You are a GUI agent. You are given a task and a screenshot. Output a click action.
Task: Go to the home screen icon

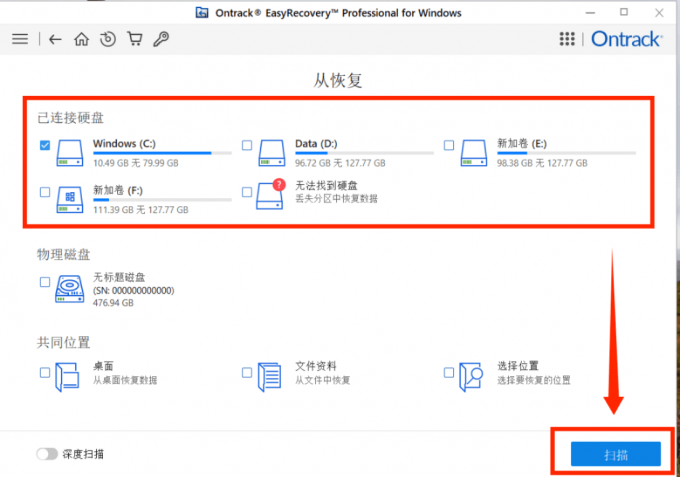tap(81, 39)
